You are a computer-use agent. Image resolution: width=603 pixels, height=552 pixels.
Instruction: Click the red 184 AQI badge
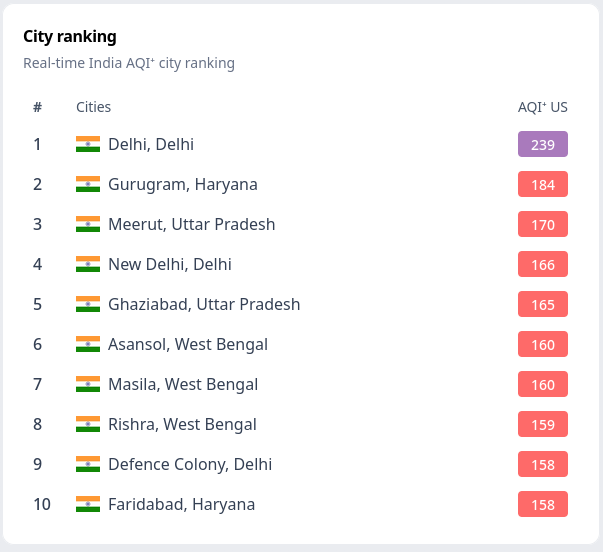543,184
